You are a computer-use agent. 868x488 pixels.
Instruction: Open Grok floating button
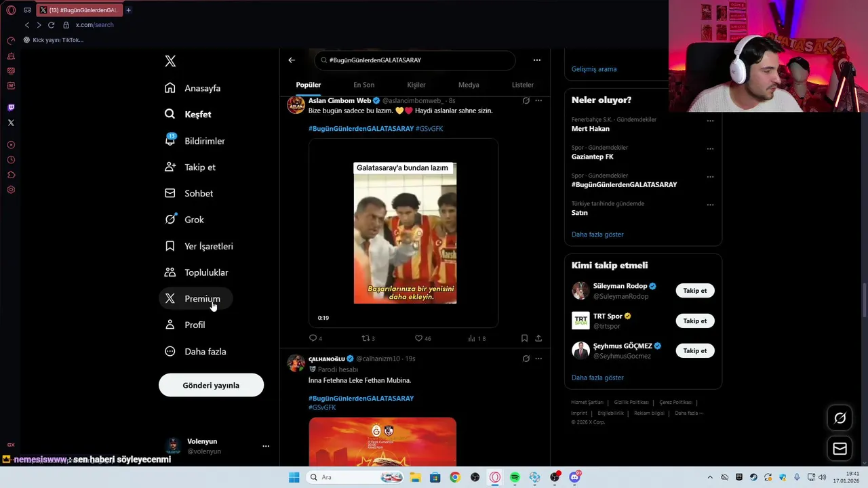[840, 418]
